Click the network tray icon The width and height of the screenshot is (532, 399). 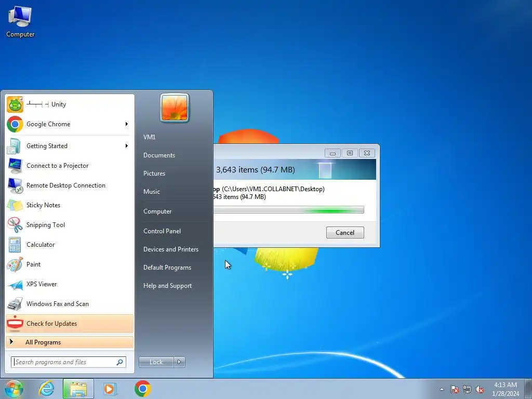click(x=467, y=390)
